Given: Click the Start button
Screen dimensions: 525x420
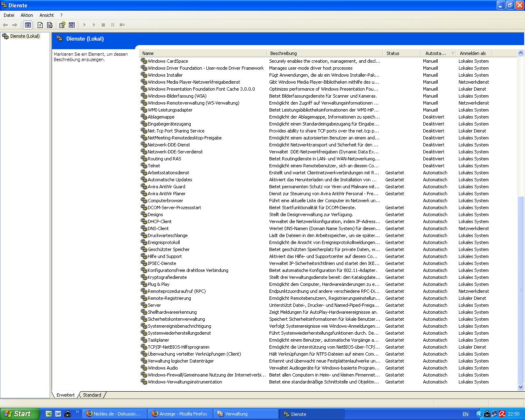Looking at the screenshot, I should [x=20, y=414].
